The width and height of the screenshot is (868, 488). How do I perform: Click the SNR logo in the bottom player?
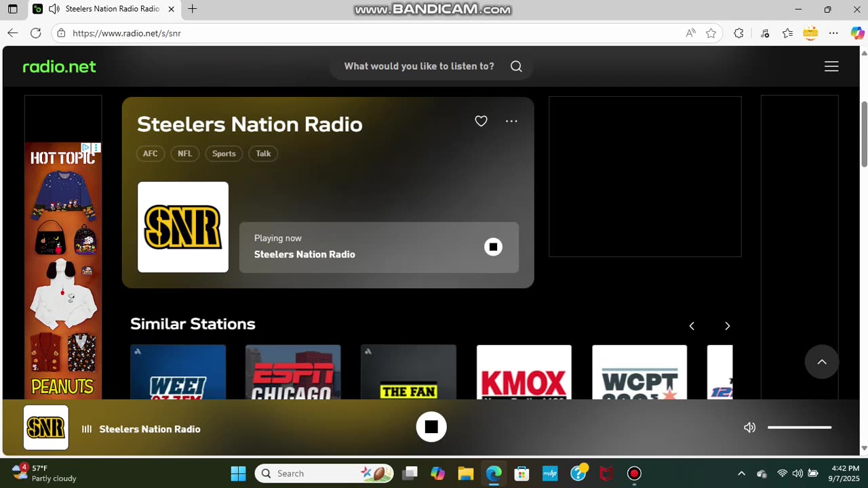(46, 428)
